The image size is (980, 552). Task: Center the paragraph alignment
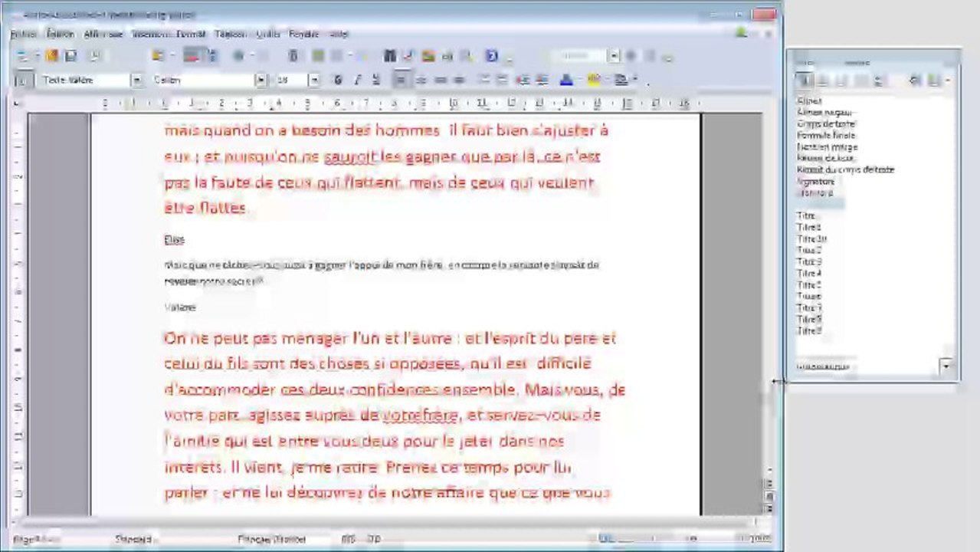421,80
